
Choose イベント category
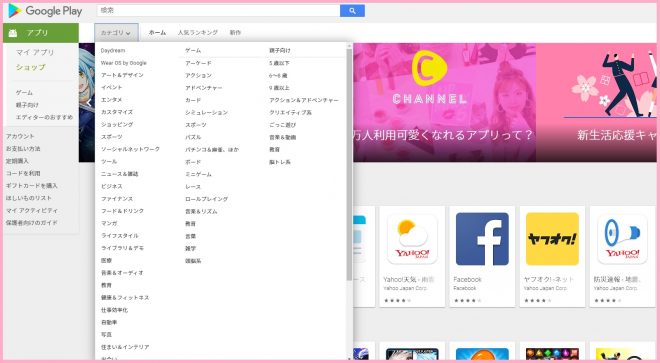point(112,87)
